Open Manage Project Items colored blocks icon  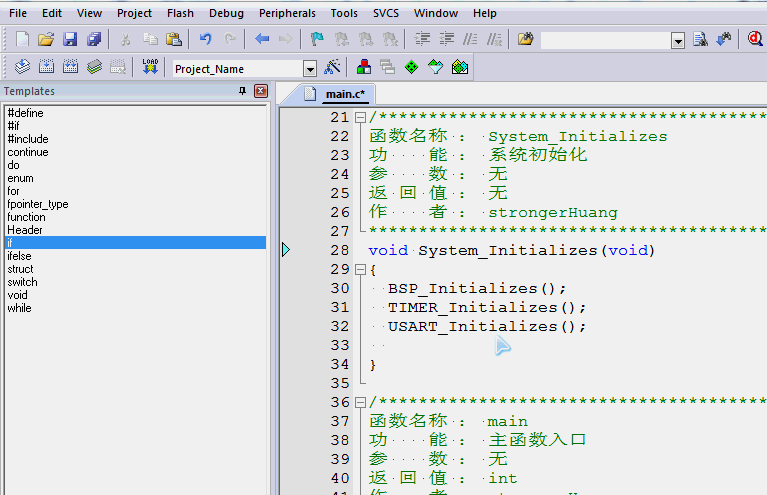tap(363, 67)
